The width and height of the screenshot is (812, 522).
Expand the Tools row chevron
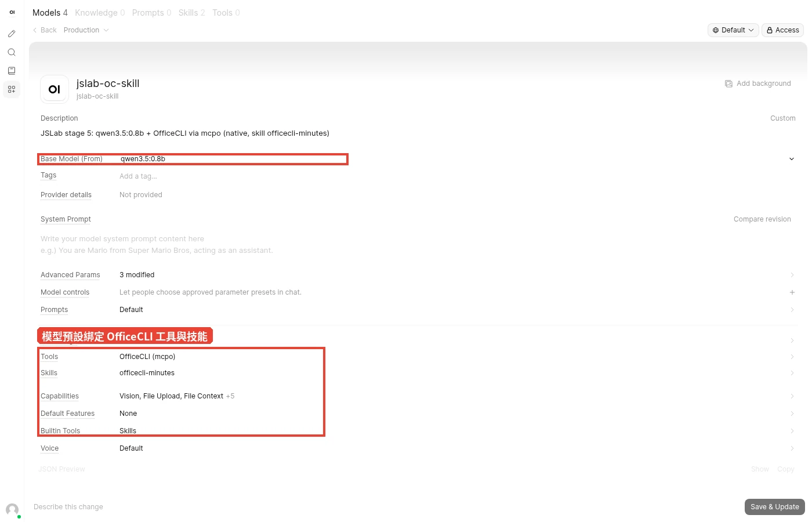click(x=792, y=357)
